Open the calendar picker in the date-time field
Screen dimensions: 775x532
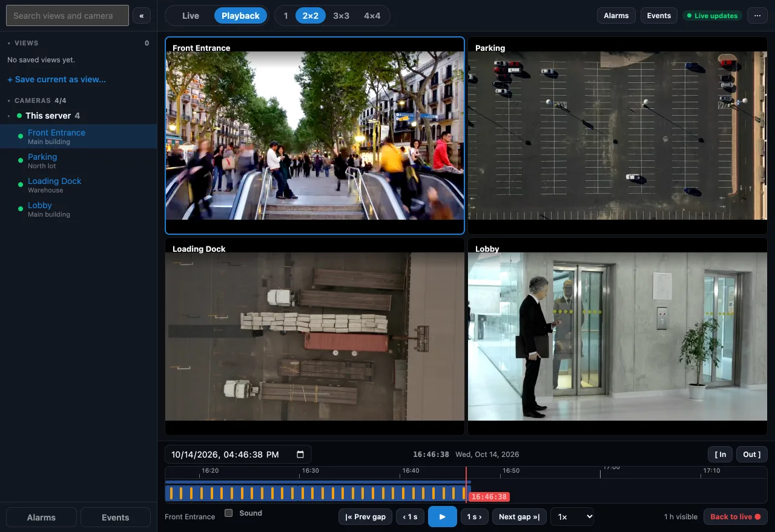(x=300, y=455)
